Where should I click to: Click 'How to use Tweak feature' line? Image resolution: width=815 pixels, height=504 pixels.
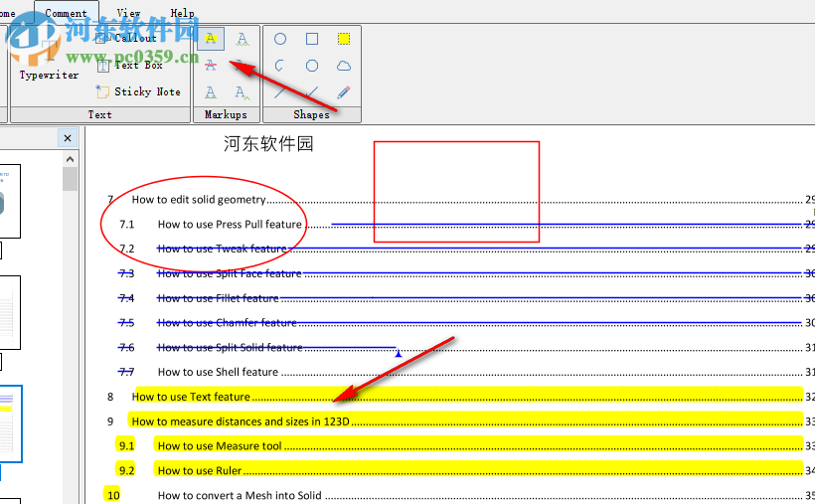click(x=222, y=249)
